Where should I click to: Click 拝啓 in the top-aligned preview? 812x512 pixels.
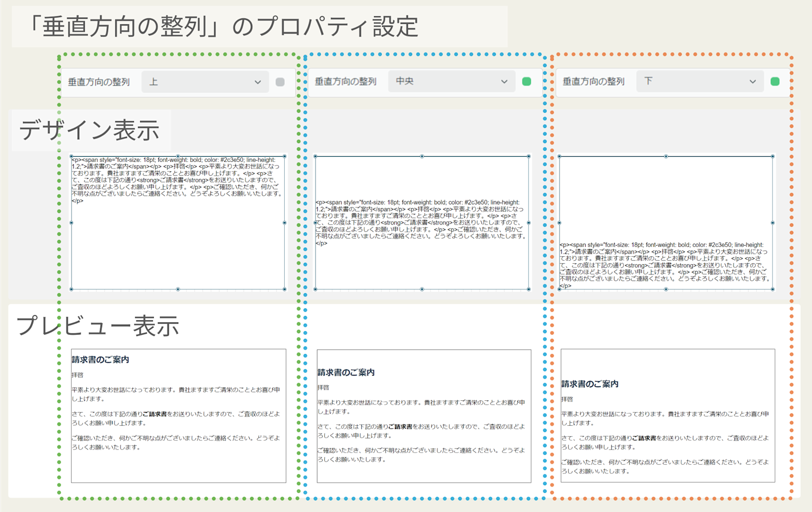tap(78, 375)
